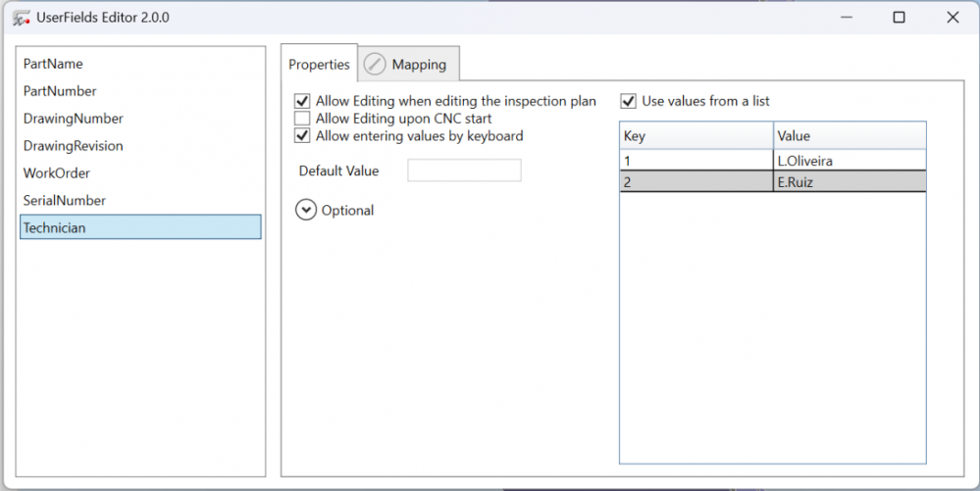The width and height of the screenshot is (980, 491).
Task: Select the WorkOrder entry
Action: tap(140, 173)
